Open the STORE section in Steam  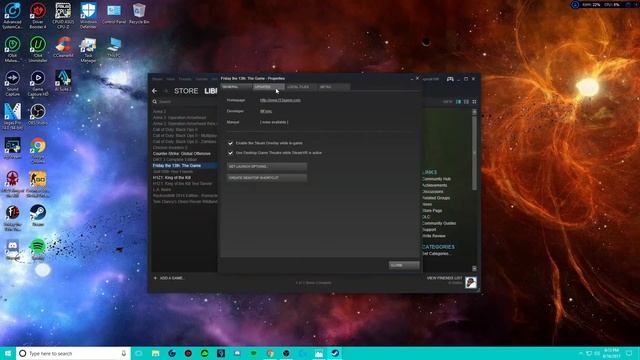186,91
